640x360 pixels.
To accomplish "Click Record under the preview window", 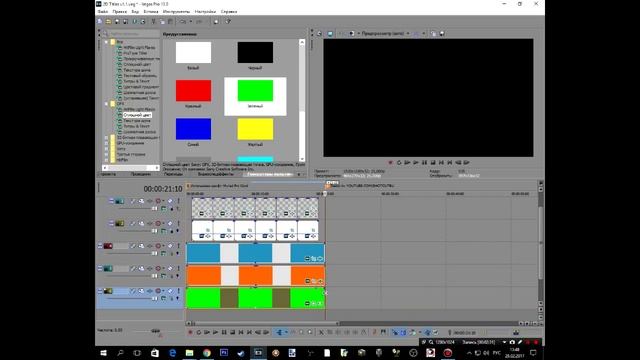I will click(391, 162).
